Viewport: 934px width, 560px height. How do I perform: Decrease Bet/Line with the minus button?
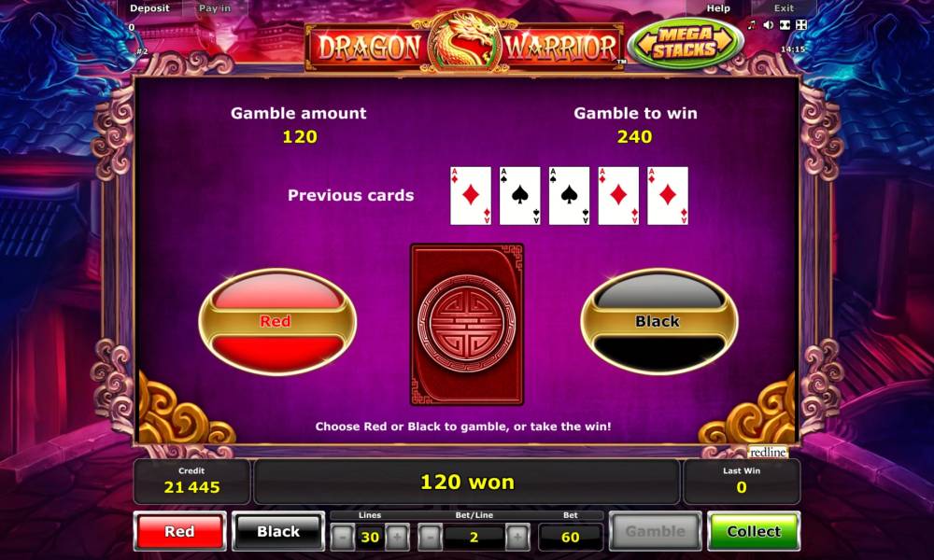pyautogui.click(x=430, y=537)
